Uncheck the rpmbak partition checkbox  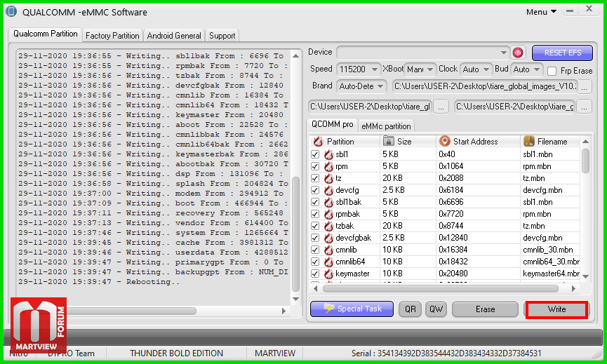pos(314,214)
